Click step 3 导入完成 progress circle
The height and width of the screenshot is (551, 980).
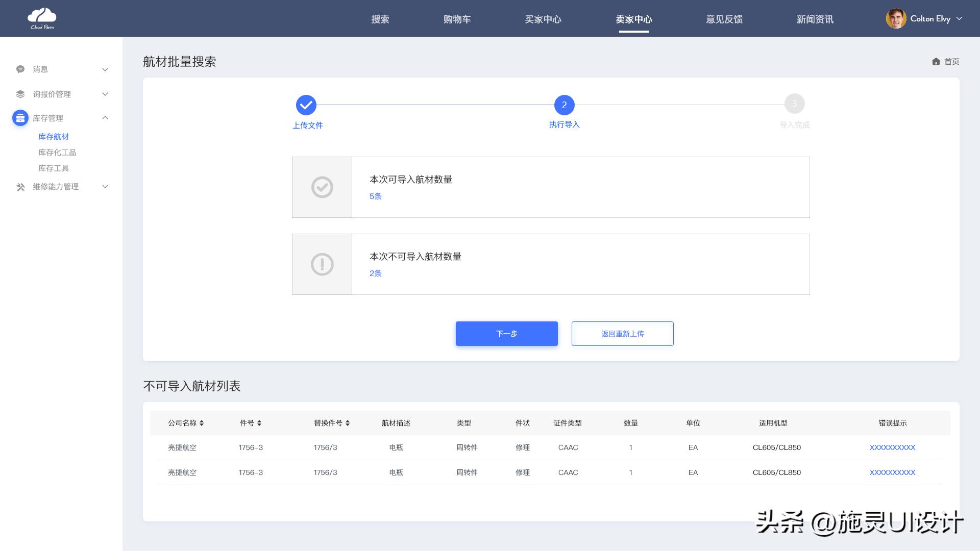pos(795,104)
